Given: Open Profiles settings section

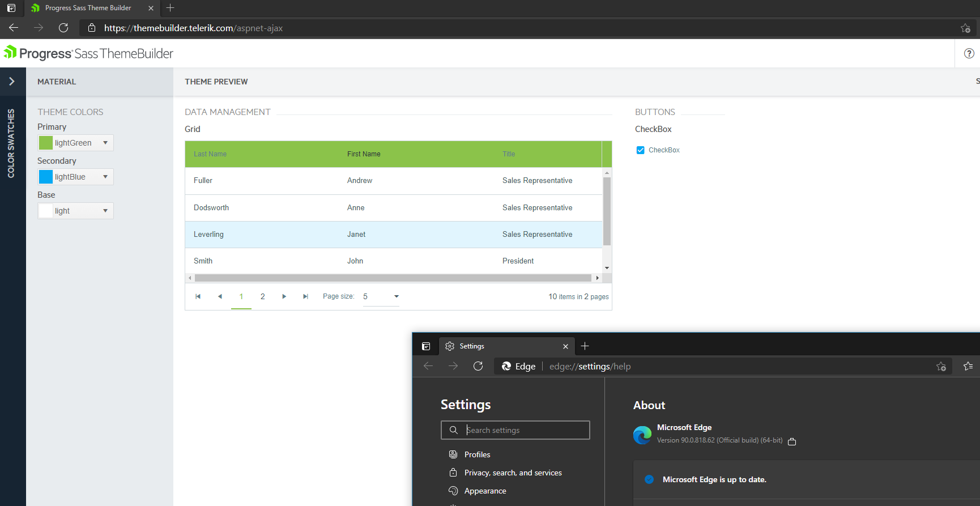Looking at the screenshot, I should pyautogui.click(x=478, y=454).
